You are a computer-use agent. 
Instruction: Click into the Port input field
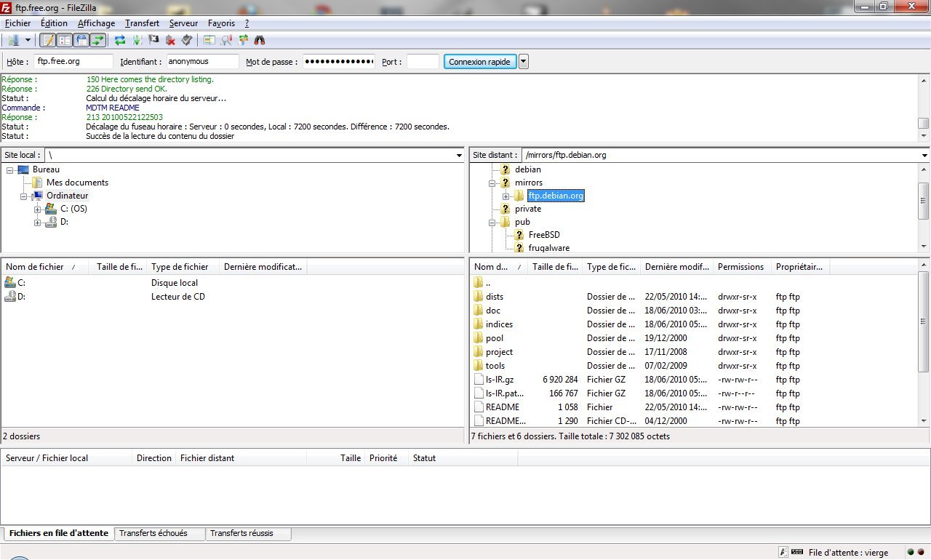423,62
